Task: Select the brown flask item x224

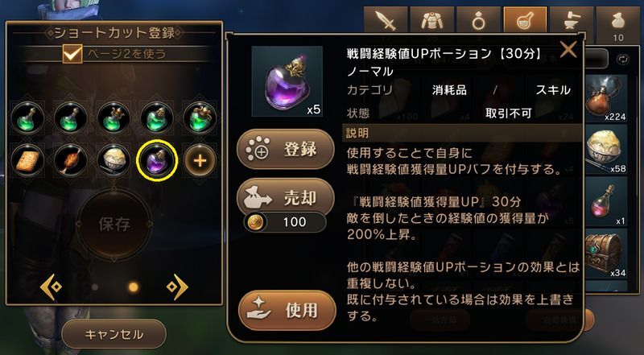Action: click(x=605, y=98)
